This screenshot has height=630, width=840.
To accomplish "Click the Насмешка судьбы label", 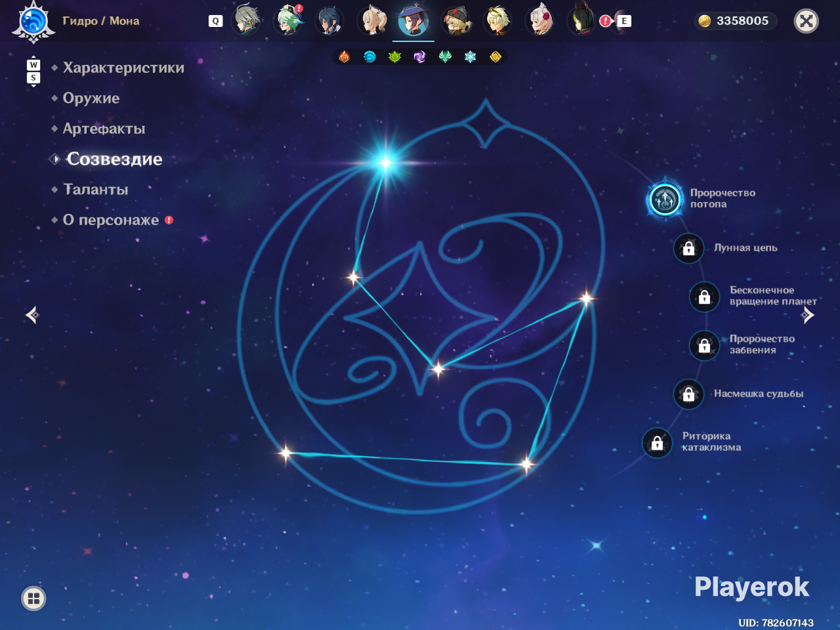I will tap(759, 394).
